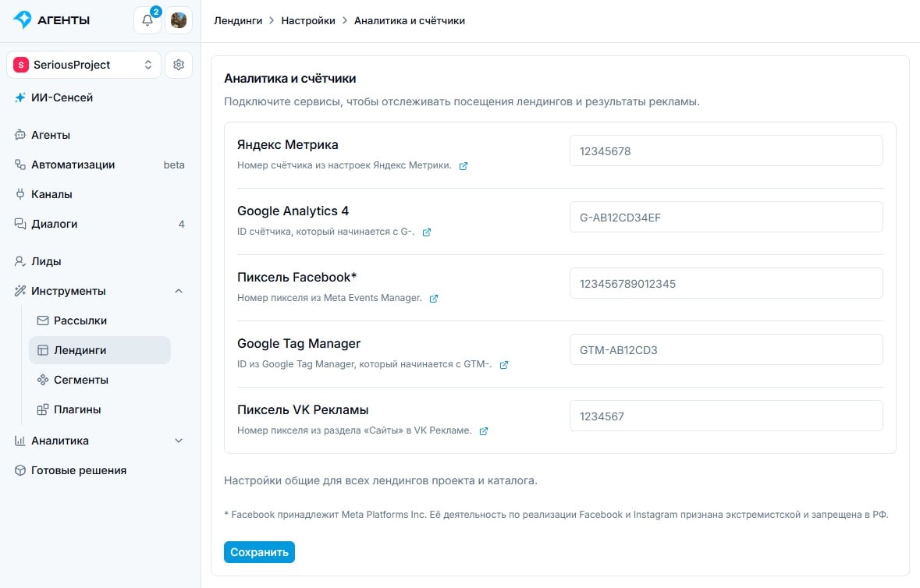
Task: Open the SeriousProject project switcher
Action: coord(84,65)
